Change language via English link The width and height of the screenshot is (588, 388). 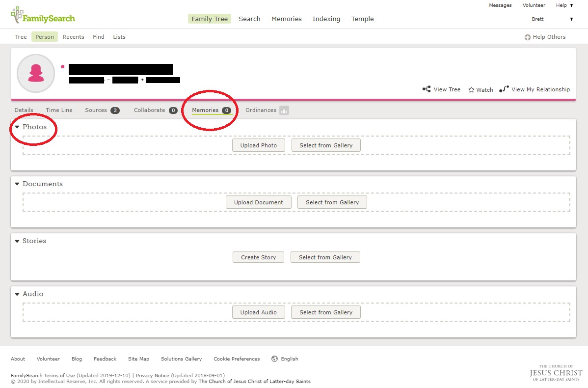pos(290,359)
